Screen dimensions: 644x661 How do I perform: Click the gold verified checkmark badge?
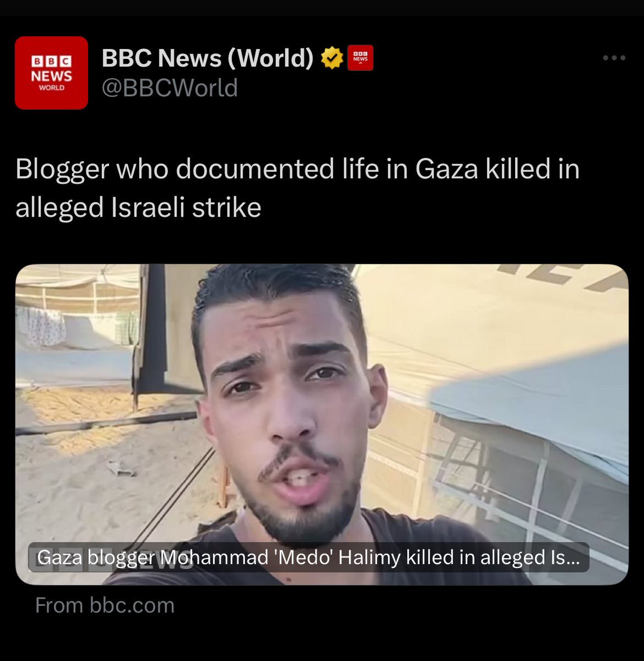331,58
